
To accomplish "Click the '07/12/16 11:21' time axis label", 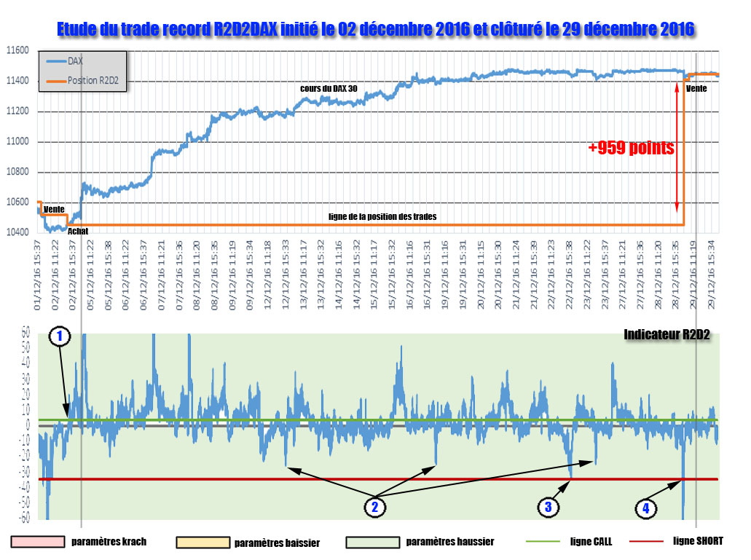I will (162, 275).
